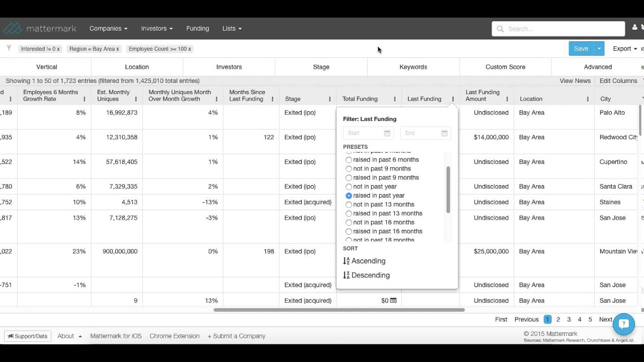Screen dimensions: 644x362
Task: Click the Ascending sort icon
Action: coord(346,261)
